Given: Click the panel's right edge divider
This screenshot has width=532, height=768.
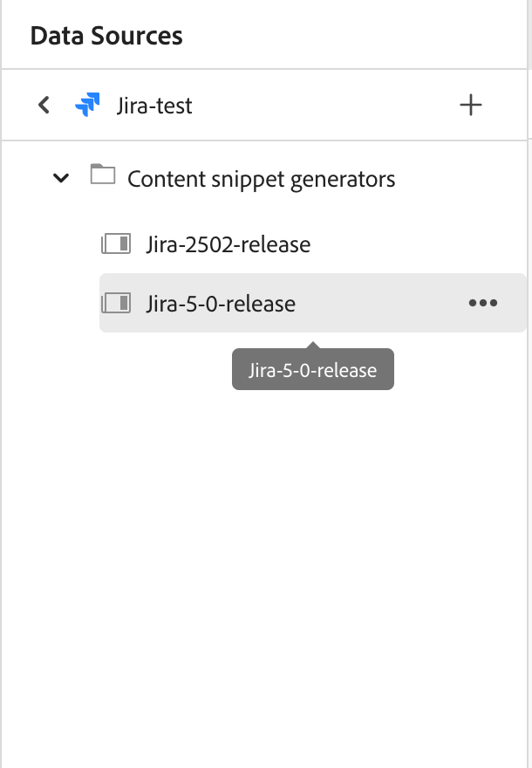Looking at the screenshot, I should coord(528,384).
